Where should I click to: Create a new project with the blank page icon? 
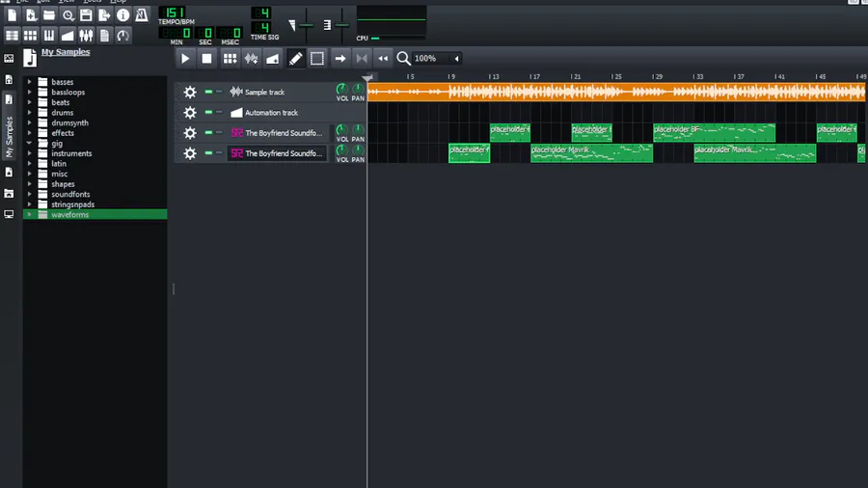coord(13,14)
